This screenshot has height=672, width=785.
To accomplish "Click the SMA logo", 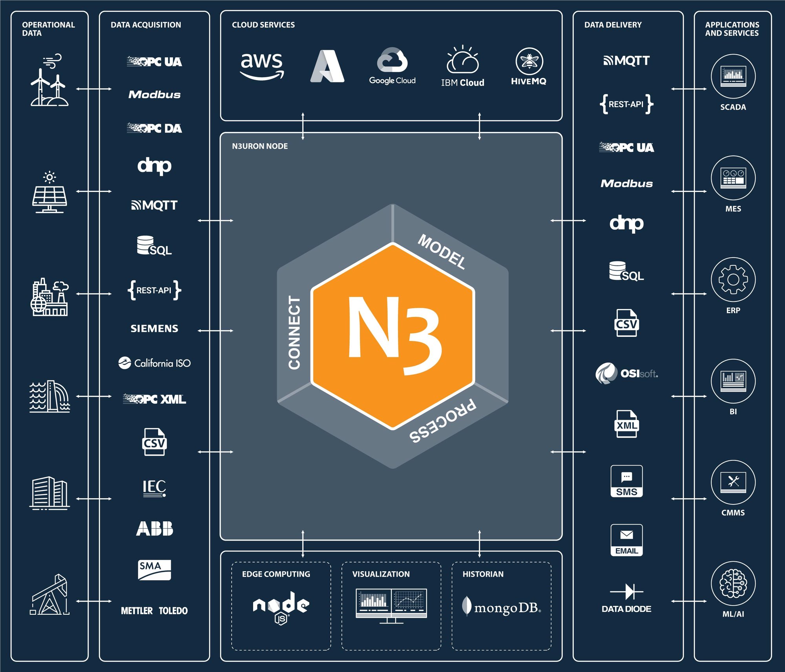I will (x=154, y=570).
